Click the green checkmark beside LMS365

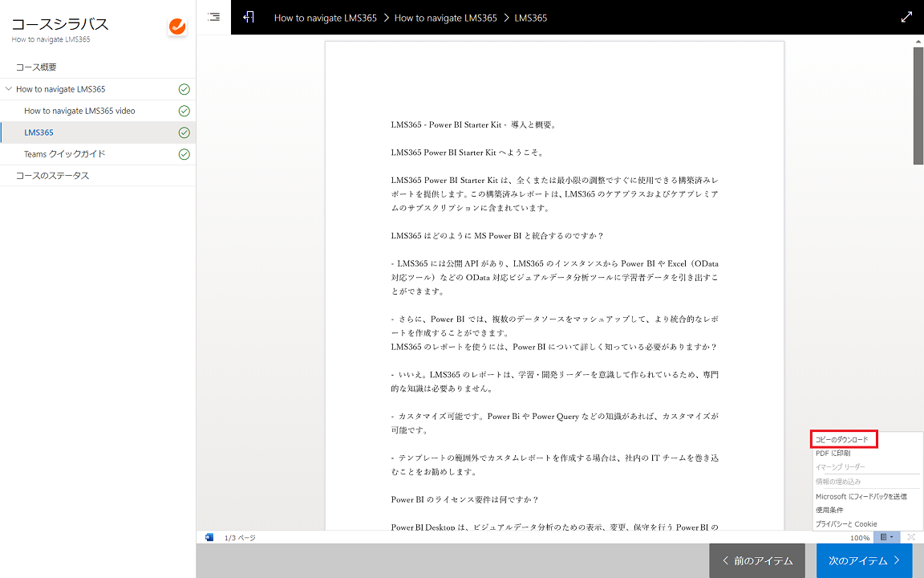pyautogui.click(x=184, y=132)
